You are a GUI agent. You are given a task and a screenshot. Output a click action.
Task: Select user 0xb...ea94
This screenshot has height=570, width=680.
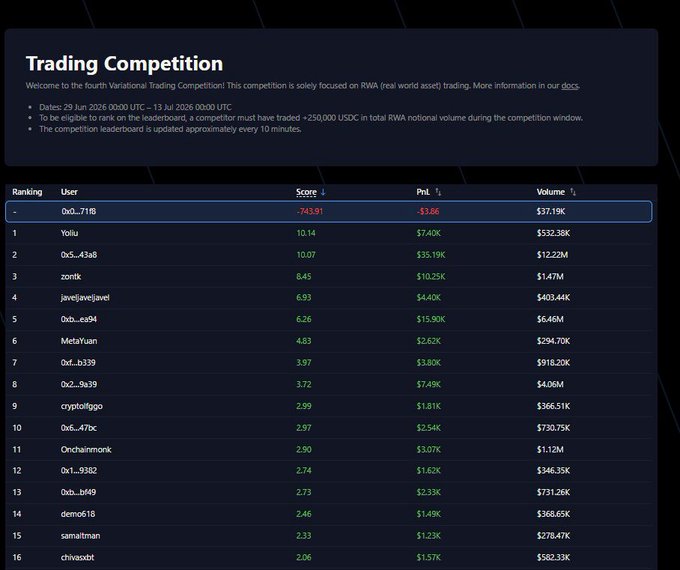[78, 319]
